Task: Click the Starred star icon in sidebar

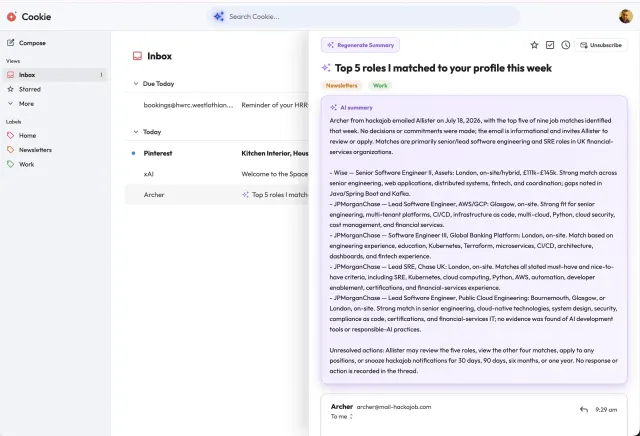Action: (11, 89)
